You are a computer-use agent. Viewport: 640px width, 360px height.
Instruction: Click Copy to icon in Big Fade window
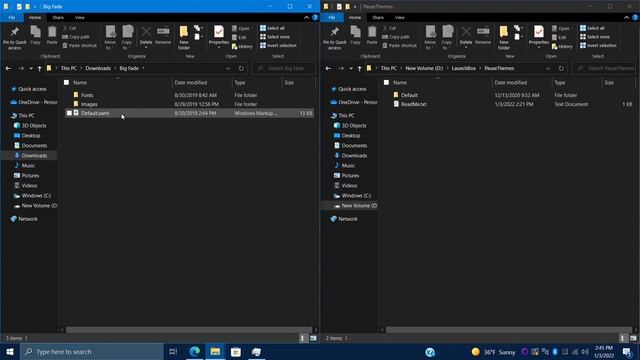tap(127, 38)
